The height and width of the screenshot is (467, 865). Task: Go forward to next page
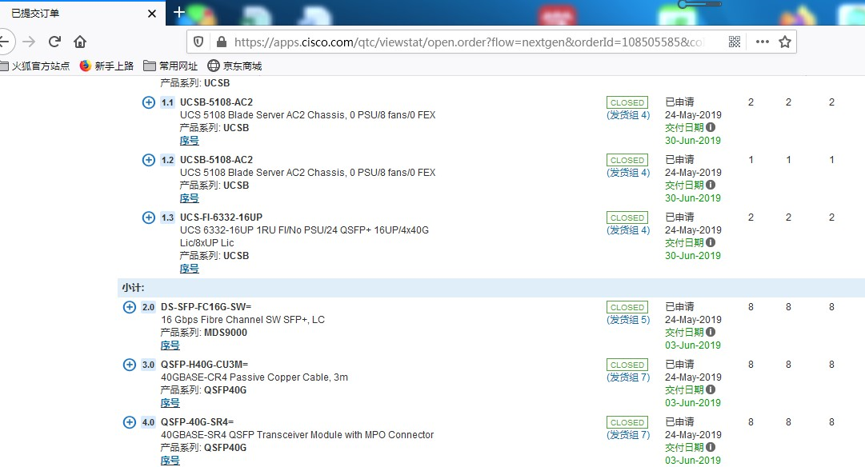coord(29,42)
